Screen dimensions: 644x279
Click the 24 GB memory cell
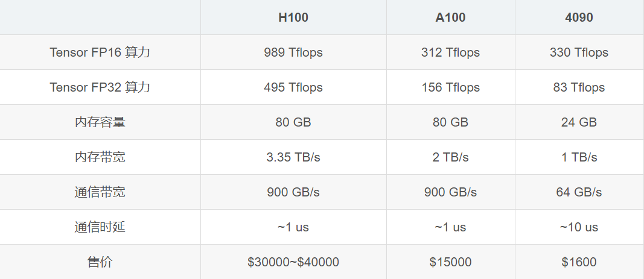[x=579, y=122]
